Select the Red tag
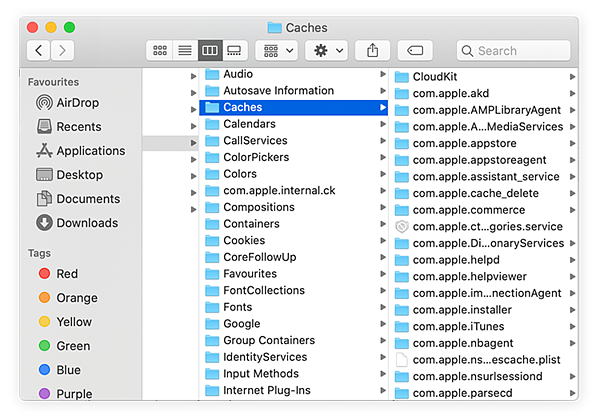This screenshot has width=600, height=420. [x=58, y=273]
